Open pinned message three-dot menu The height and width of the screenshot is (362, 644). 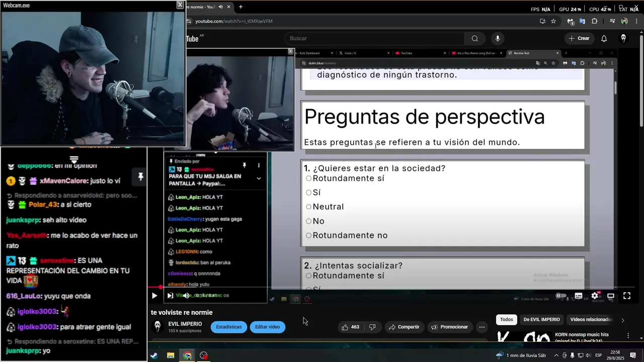pyautogui.click(x=259, y=165)
